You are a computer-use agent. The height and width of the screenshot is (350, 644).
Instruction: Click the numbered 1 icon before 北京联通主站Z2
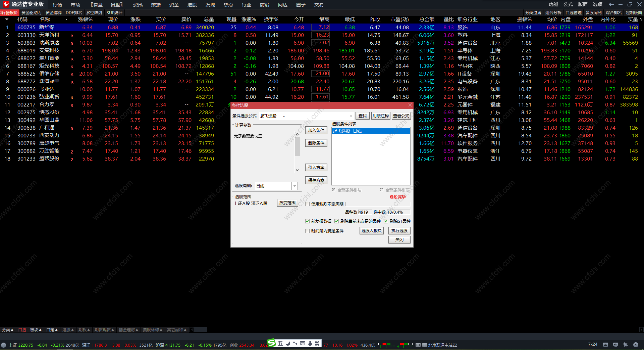(x=425, y=345)
